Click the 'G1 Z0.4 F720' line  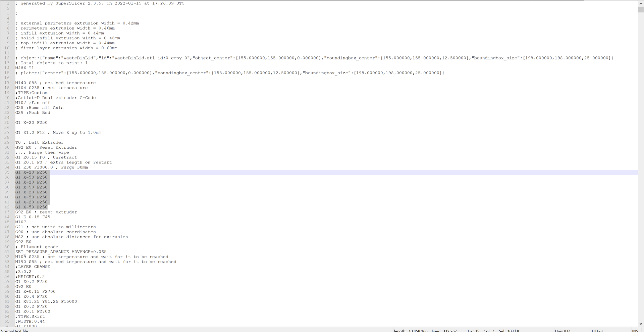(31, 296)
